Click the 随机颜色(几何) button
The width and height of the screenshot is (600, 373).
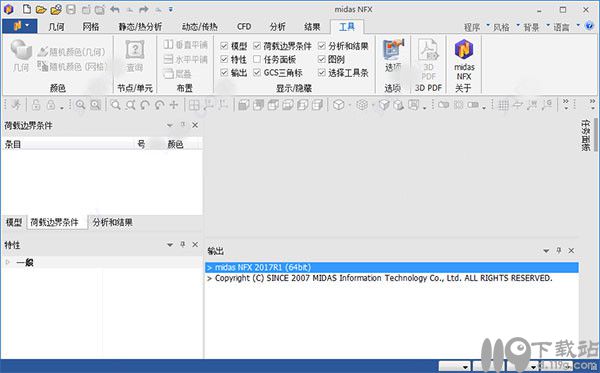71,52
